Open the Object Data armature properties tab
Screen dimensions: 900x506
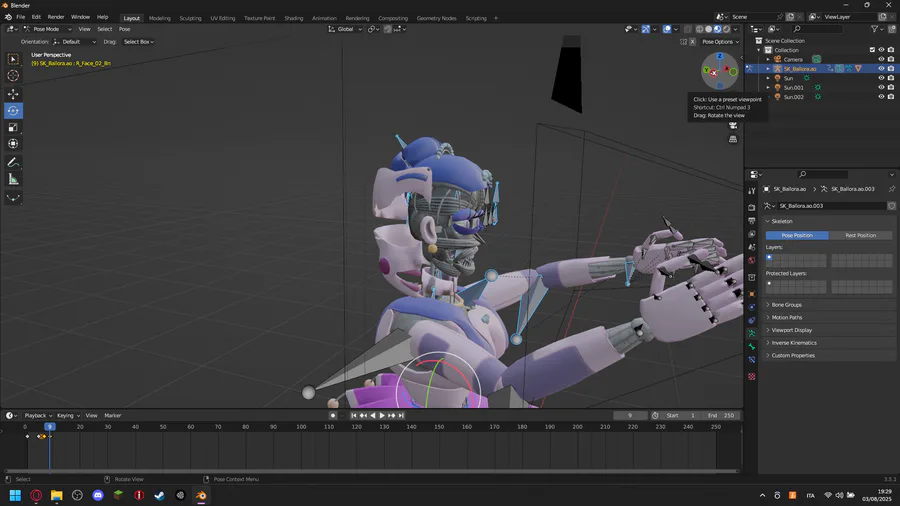[x=752, y=333]
